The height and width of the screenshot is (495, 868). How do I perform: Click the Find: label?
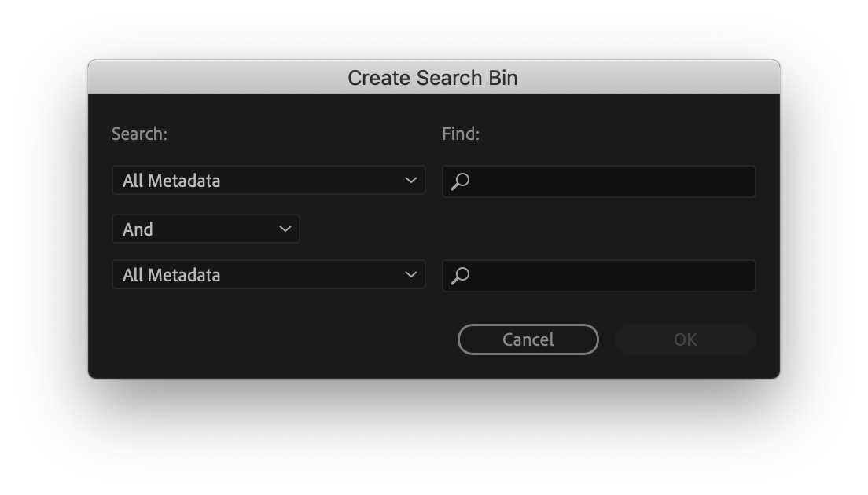coord(461,134)
